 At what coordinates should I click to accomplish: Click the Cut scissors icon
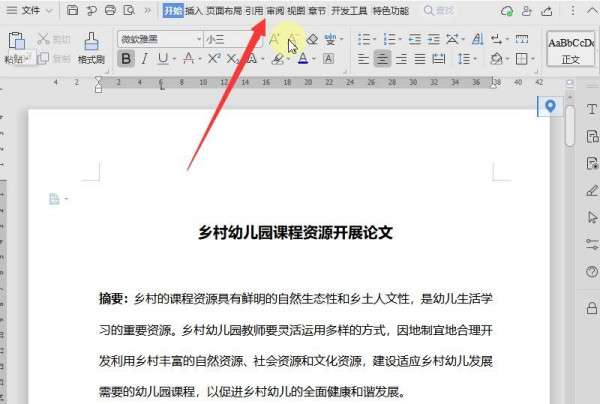pos(43,39)
